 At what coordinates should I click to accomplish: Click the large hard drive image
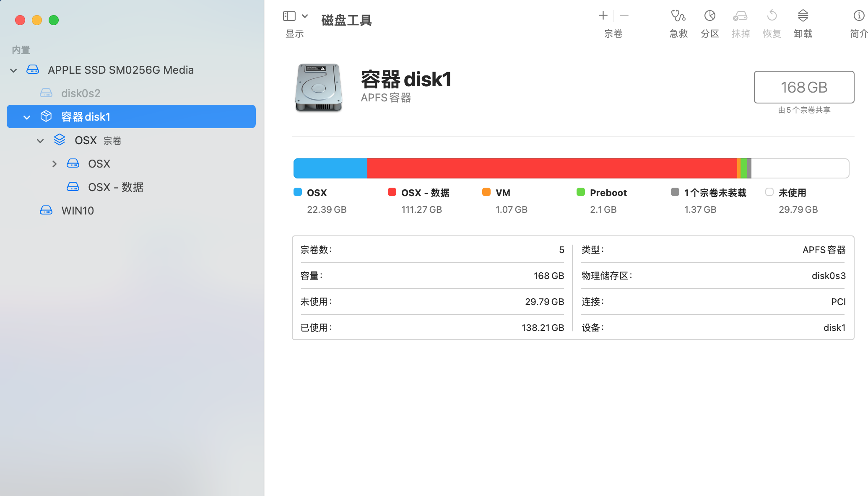[319, 88]
